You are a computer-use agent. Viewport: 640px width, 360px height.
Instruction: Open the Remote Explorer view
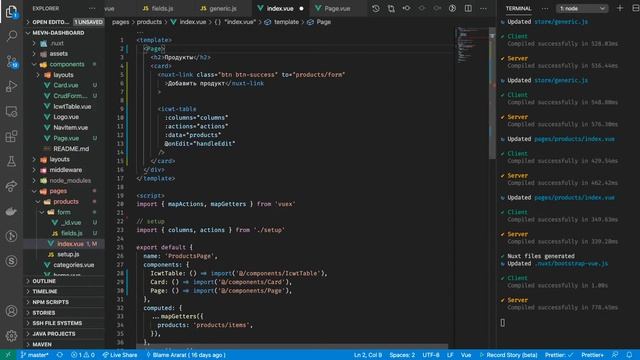pyautogui.click(x=11, y=111)
